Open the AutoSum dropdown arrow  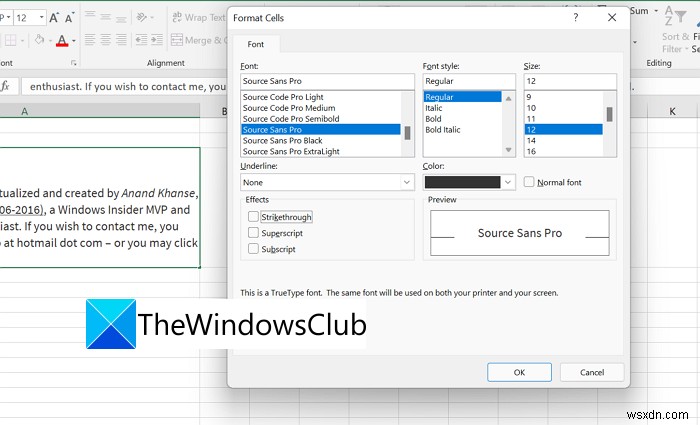656,11
